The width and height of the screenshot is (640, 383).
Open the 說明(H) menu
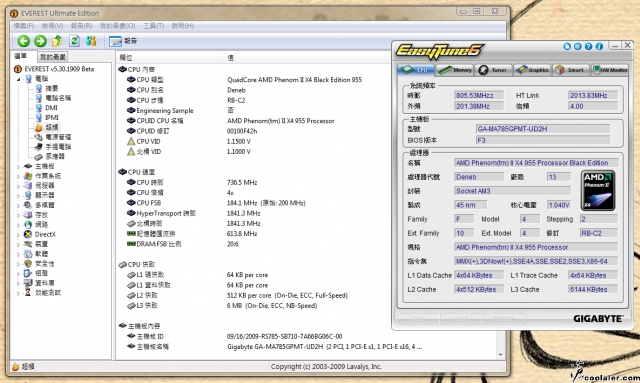coord(182,26)
